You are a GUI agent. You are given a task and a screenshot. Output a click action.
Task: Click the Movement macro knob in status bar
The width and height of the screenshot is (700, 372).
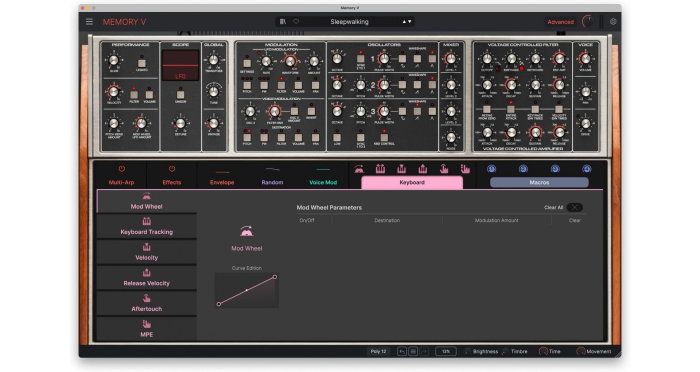tap(580, 351)
